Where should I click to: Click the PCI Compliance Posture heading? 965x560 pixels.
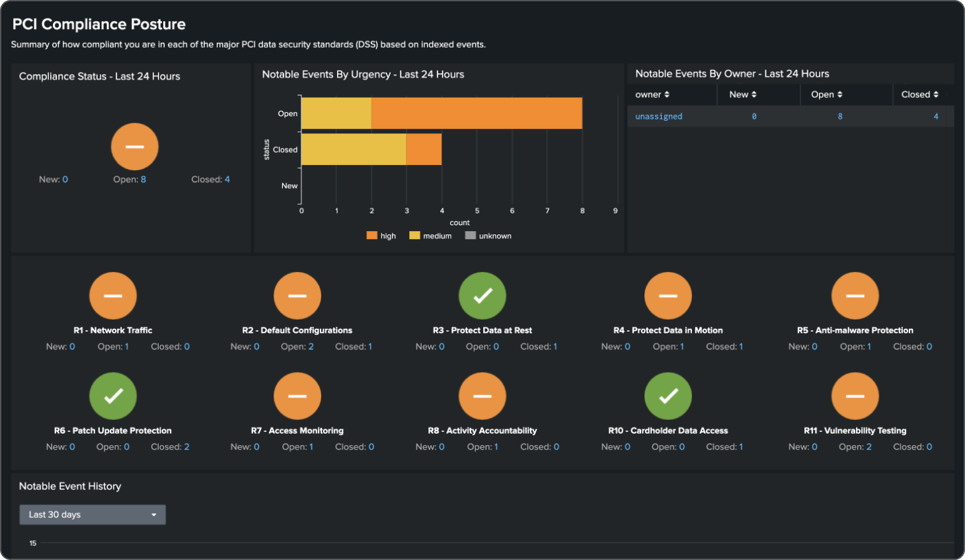pyautogui.click(x=99, y=24)
